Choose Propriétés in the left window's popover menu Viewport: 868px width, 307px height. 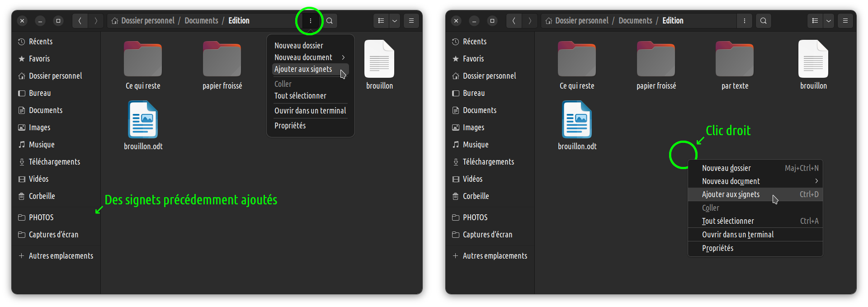(290, 126)
